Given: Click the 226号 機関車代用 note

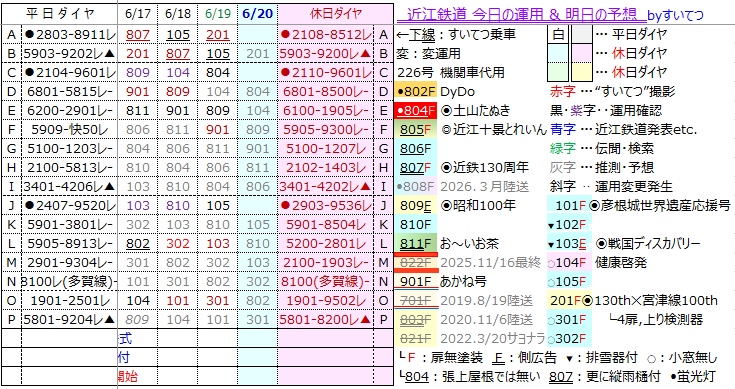Looking at the screenshot, I should tap(451, 73).
